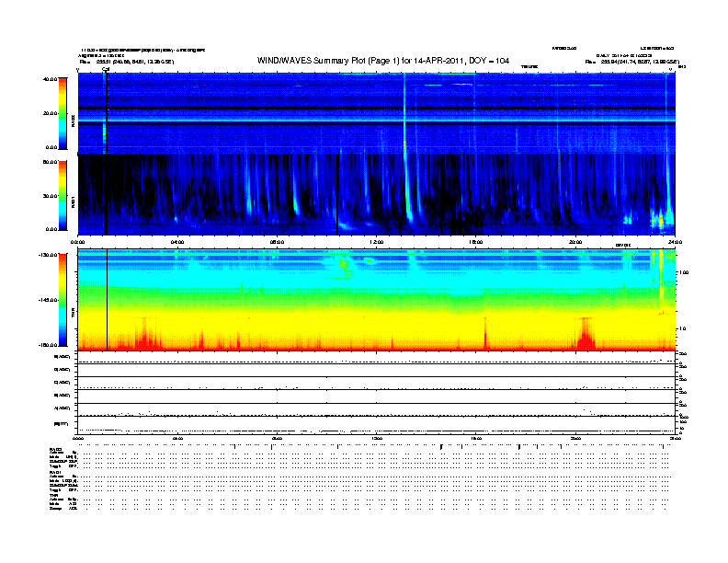Click the TNR color scale bar
Image resolution: width=728 pixels, height=563 pixels.
(63, 300)
